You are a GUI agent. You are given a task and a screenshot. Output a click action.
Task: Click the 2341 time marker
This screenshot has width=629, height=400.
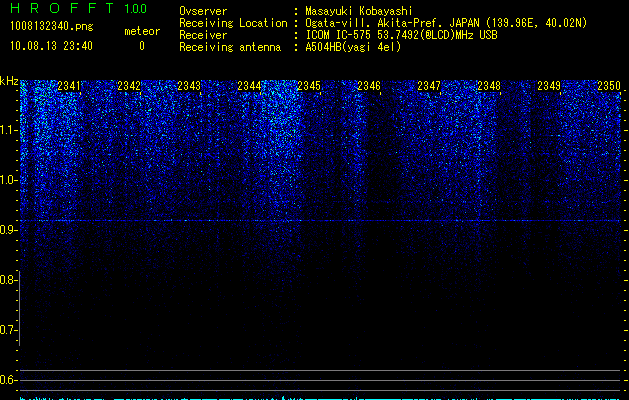click(x=69, y=86)
